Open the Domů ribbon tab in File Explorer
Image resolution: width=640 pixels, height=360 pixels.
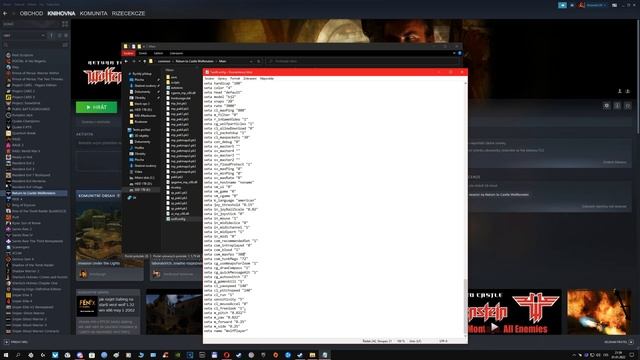[x=143, y=53]
